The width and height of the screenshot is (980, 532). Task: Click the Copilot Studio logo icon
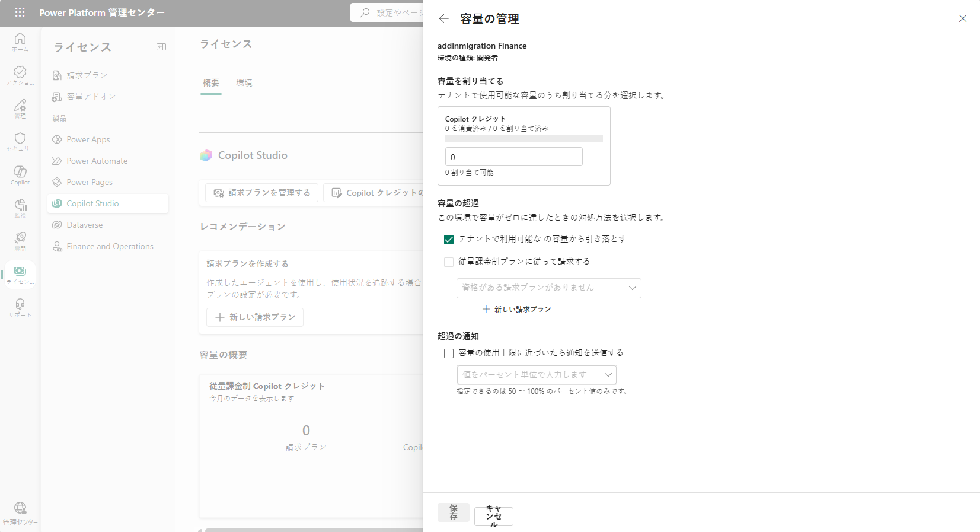(x=206, y=155)
